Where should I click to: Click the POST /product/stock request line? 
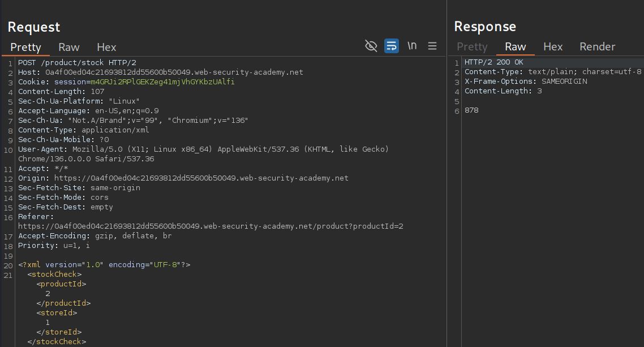[x=77, y=63]
